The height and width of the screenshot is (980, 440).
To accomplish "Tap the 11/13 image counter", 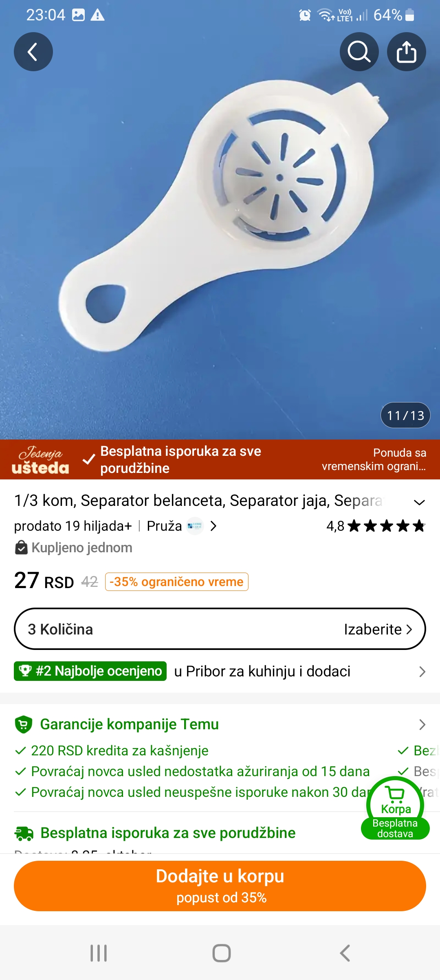I will pyautogui.click(x=405, y=415).
